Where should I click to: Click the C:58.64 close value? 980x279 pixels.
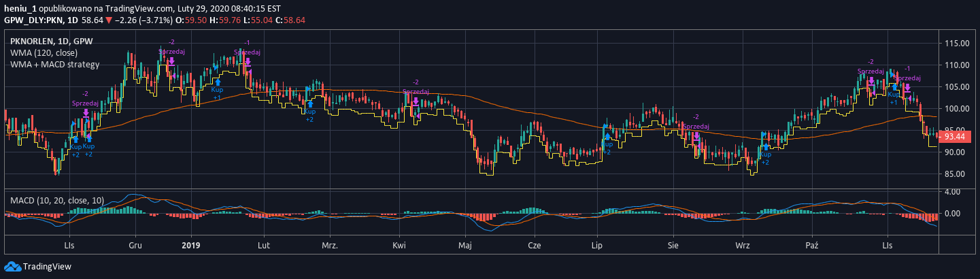coord(292,20)
